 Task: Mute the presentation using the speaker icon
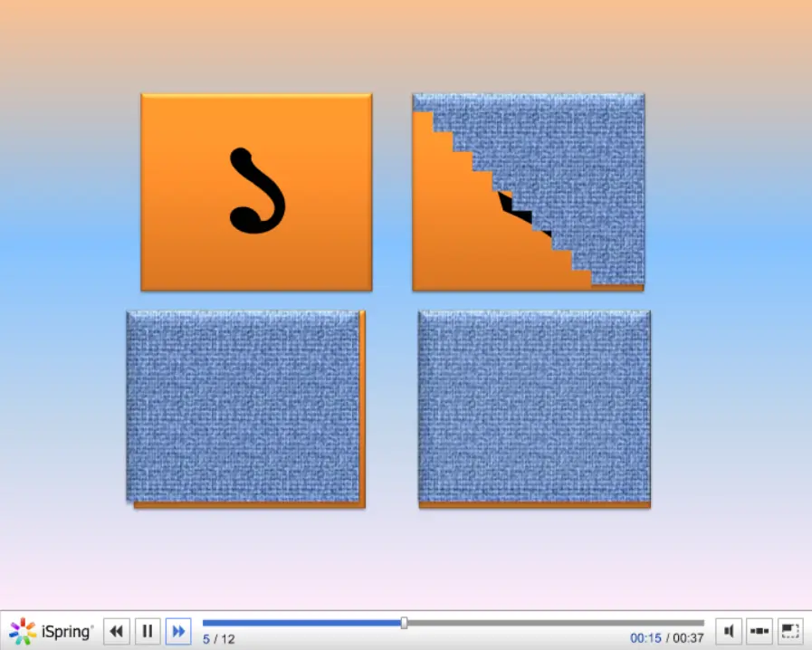click(729, 631)
